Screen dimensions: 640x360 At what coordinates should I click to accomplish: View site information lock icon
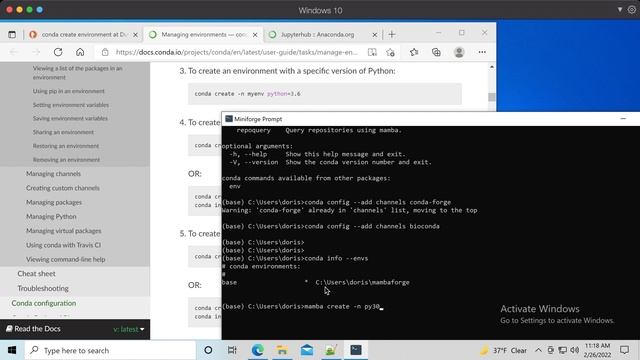(x=105, y=52)
